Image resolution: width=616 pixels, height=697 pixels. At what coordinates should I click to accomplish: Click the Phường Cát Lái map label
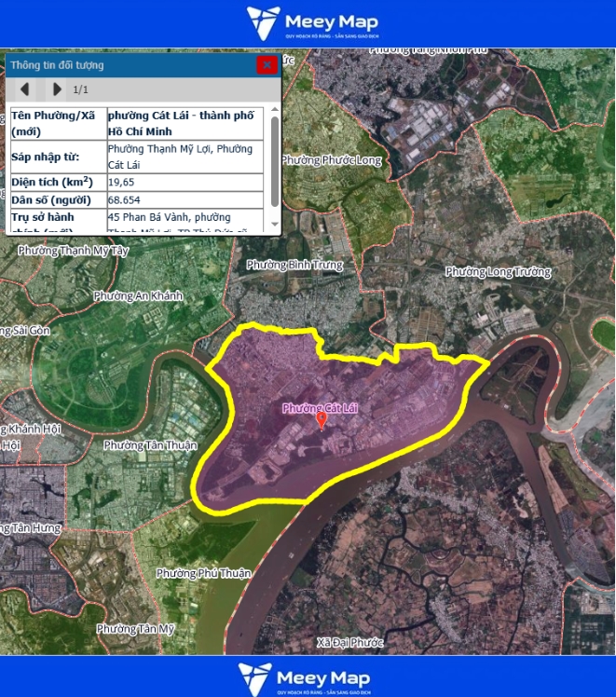(320, 407)
